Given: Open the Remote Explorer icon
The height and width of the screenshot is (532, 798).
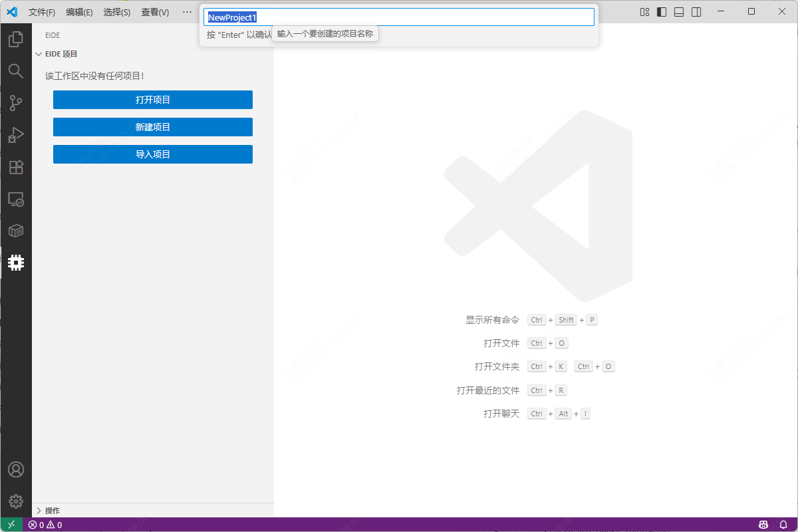Looking at the screenshot, I should tap(16, 199).
